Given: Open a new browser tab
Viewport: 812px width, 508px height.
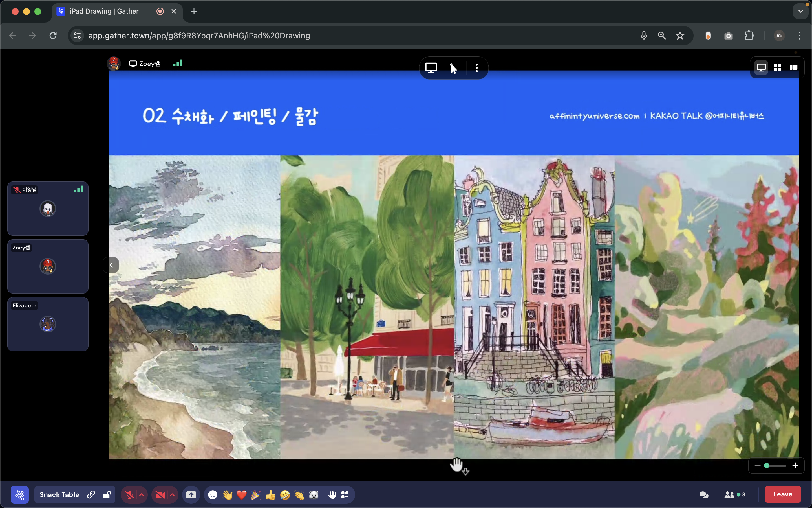Looking at the screenshot, I should 194,11.
